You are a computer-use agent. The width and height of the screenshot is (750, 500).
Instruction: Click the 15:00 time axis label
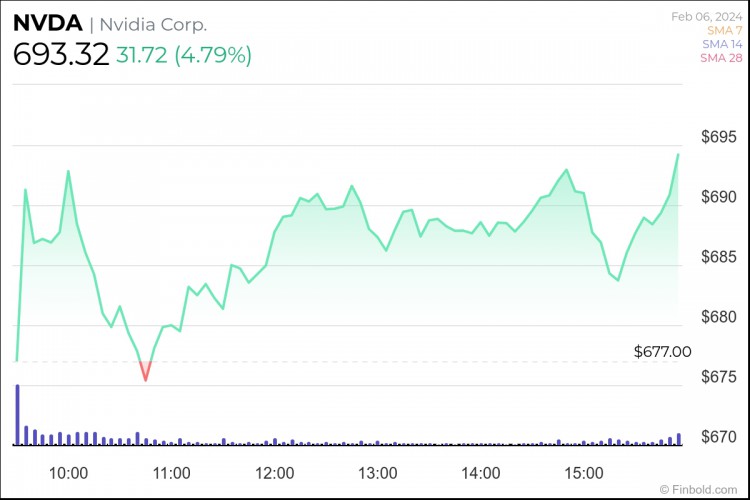tap(584, 473)
